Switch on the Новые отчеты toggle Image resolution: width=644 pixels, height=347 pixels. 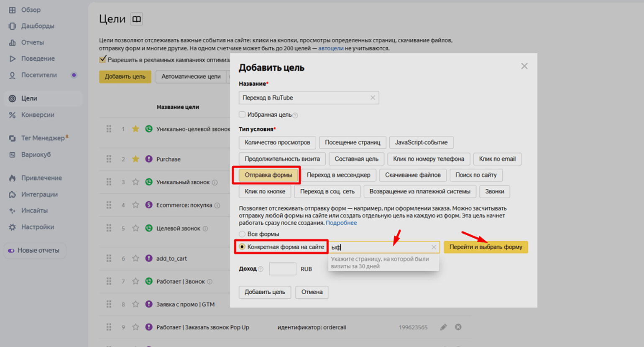[11, 250]
